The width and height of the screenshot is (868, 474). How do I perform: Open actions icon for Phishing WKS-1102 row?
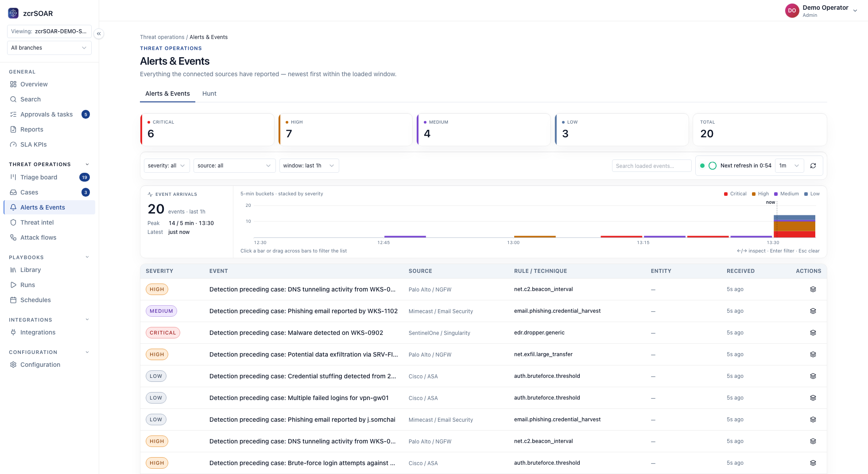[813, 311]
